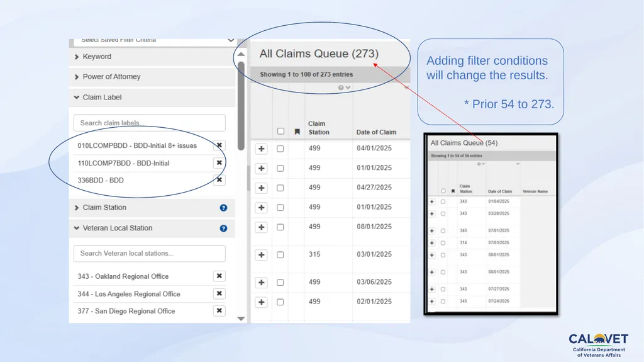Click the 110LCOMP7BDD - BDD-Initial label text
This screenshot has height=362, width=644.
(124, 163)
